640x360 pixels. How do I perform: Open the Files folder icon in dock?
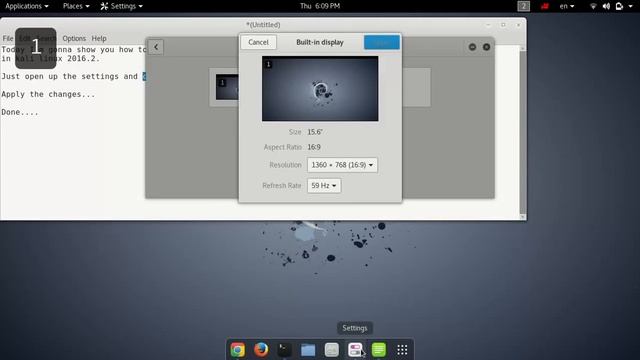(x=308, y=350)
